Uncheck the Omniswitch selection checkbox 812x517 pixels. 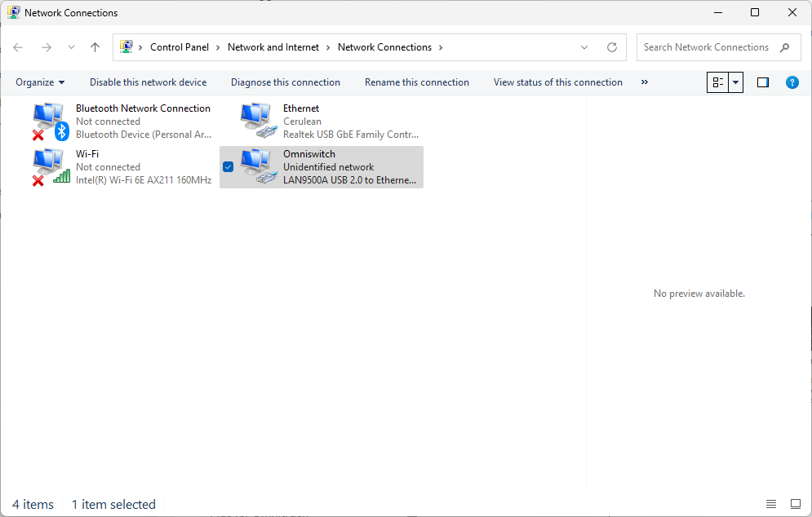[229, 167]
